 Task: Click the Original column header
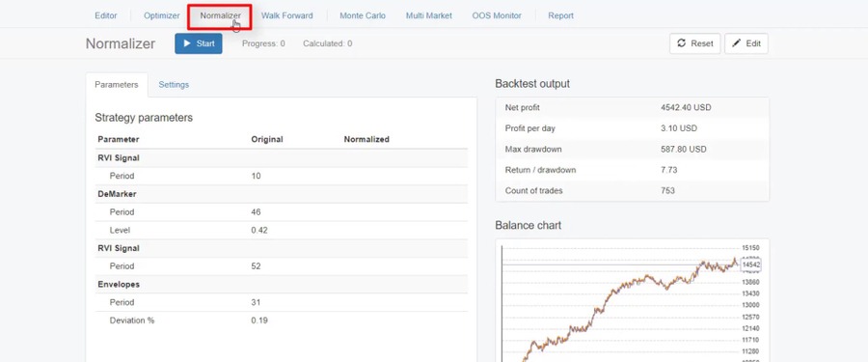[267, 139]
